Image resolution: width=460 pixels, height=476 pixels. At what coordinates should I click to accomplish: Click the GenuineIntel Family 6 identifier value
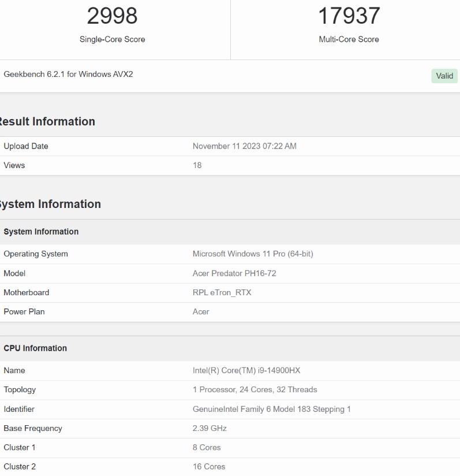point(271,409)
